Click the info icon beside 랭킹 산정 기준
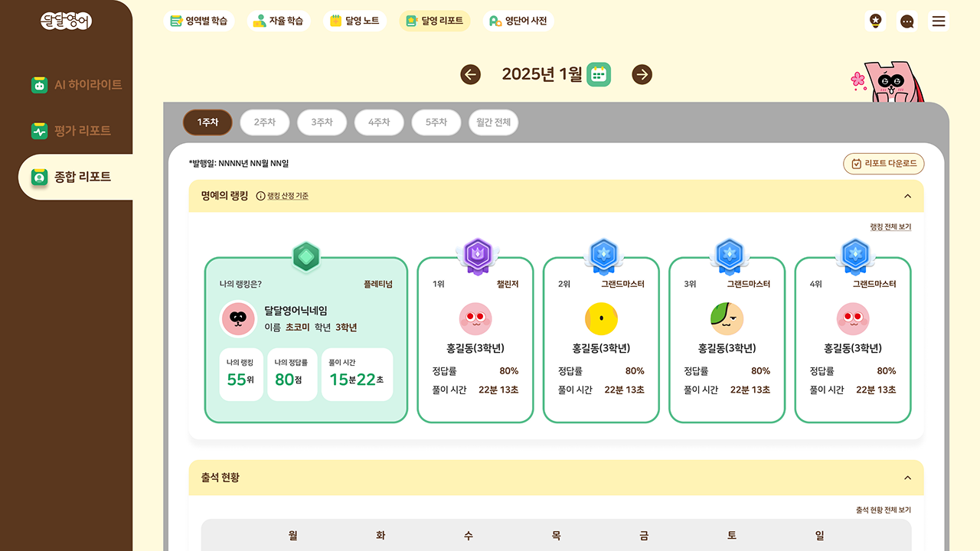The height and width of the screenshot is (551, 980). pyautogui.click(x=260, y=196)
